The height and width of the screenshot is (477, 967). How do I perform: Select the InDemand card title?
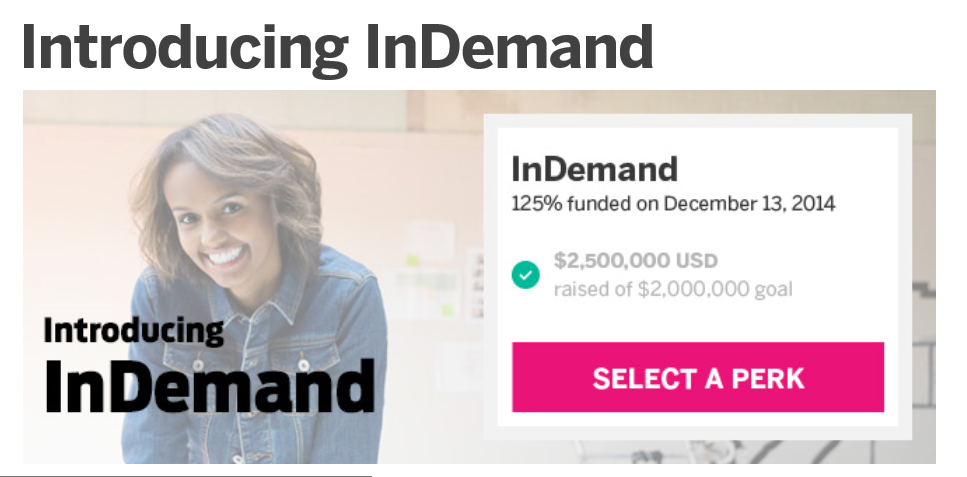point(594,169)
